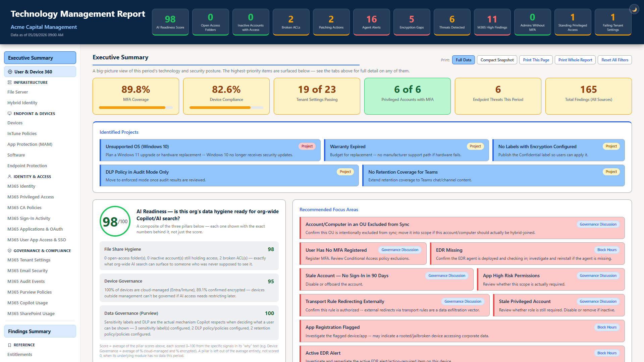The image size is (644, 362).
Task: Open User & Device 360 page
Action: click(x=40, y=72)
